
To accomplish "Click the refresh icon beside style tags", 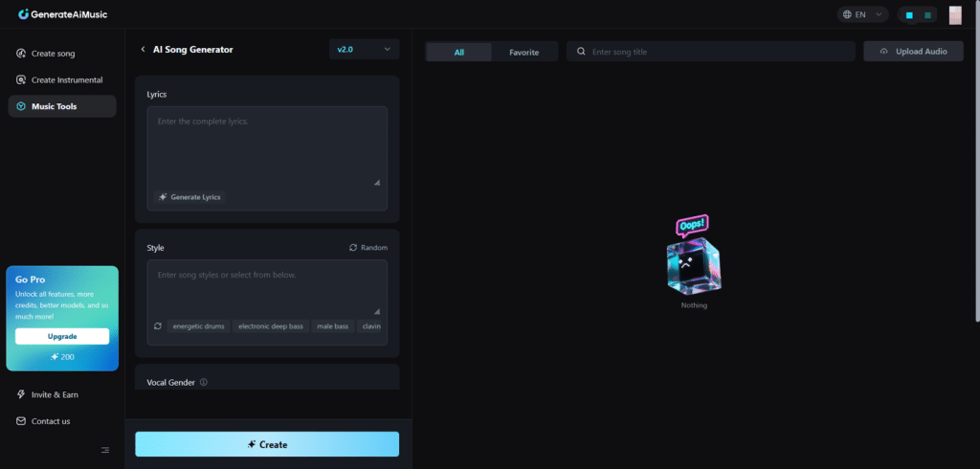I will click(x=158, y=326).
